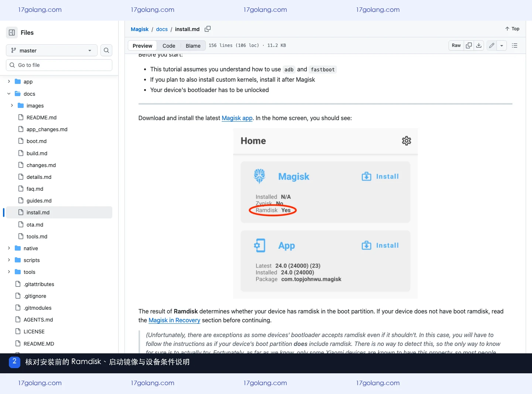Expand the images folder chevron
This screenshot has width=532, height=394.
(12, 105)
